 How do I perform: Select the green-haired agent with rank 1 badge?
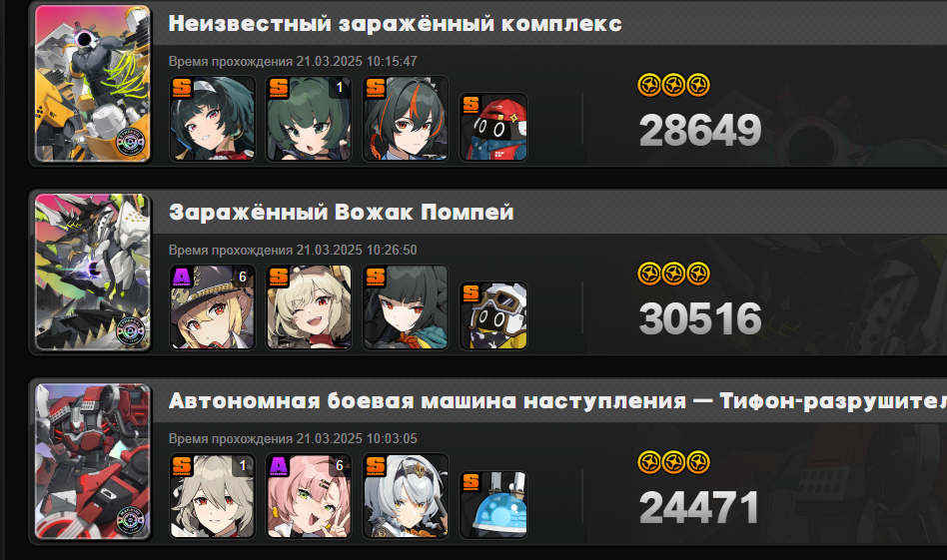(309, 118)
